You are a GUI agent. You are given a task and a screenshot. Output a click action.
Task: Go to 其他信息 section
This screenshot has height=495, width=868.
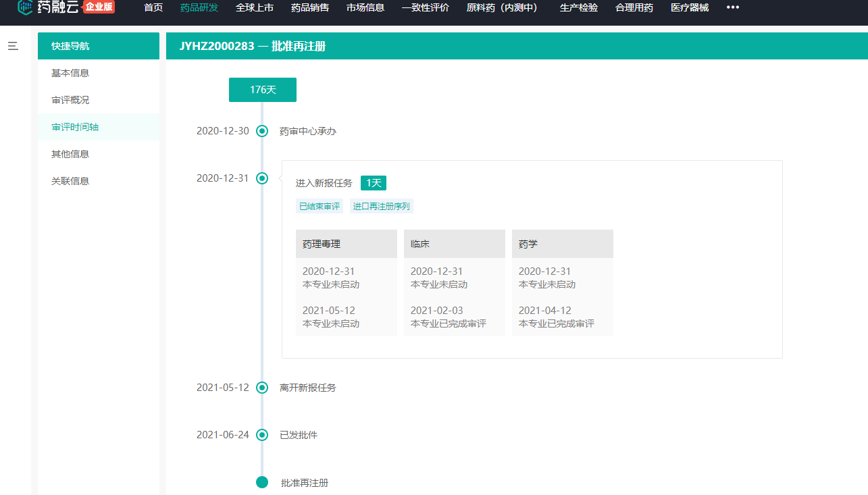(99, 154)
